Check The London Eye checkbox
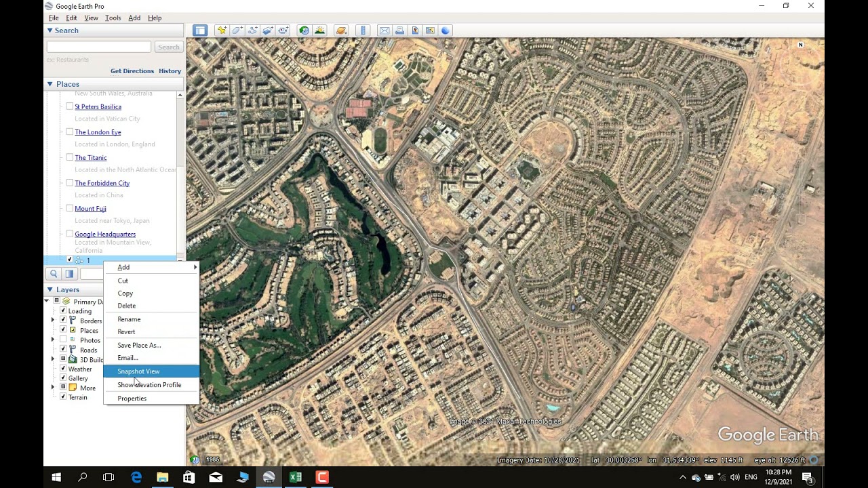The width and height of the screenshot is (868, 488). tap(69, 132)
